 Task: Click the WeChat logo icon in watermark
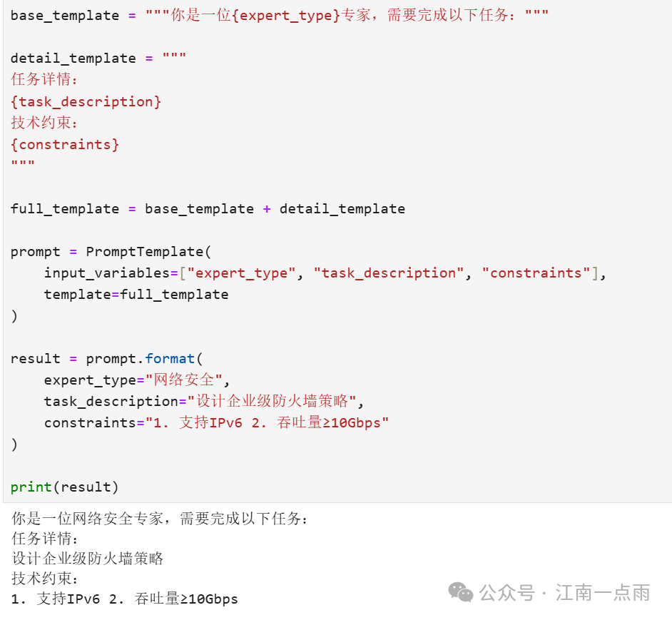pyautogui.click(x=461, y=592)
